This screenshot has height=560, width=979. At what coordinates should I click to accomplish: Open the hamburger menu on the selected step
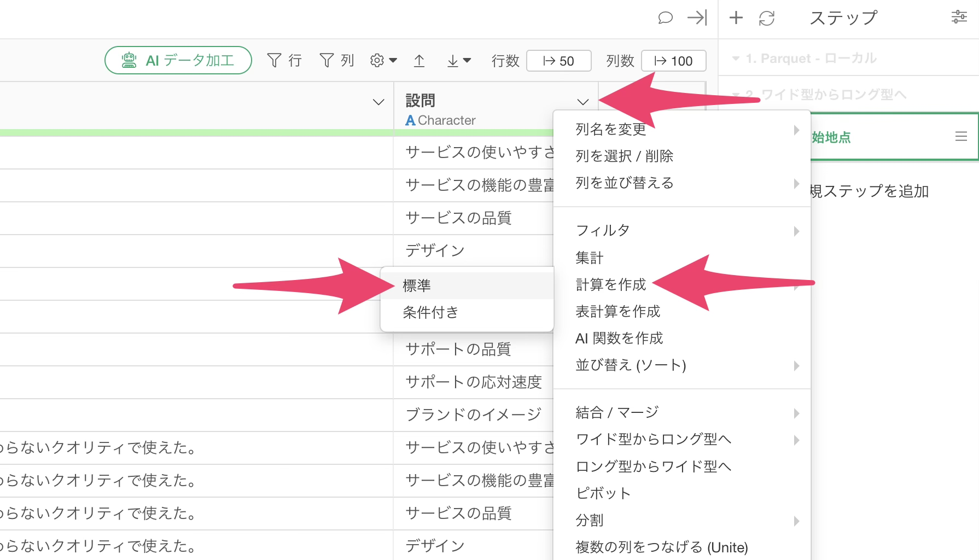click(x=961, y=137)
